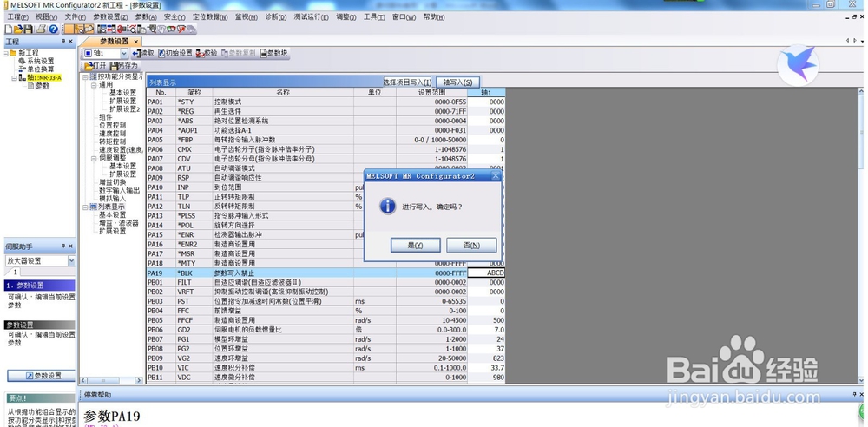Run 校验 verify on the parameters
Screen dimensions: 868x427
point(207,53)
